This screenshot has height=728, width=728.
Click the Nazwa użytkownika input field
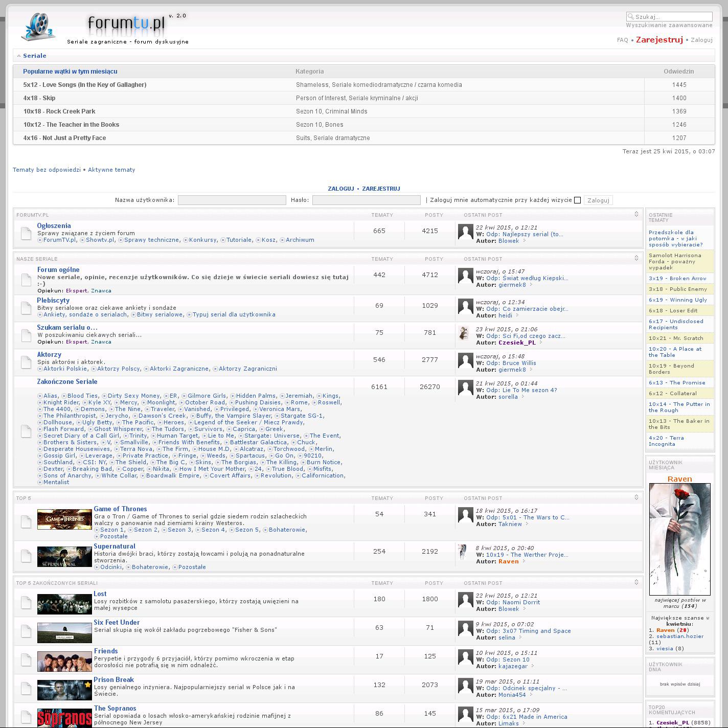[x=232, y=200]
